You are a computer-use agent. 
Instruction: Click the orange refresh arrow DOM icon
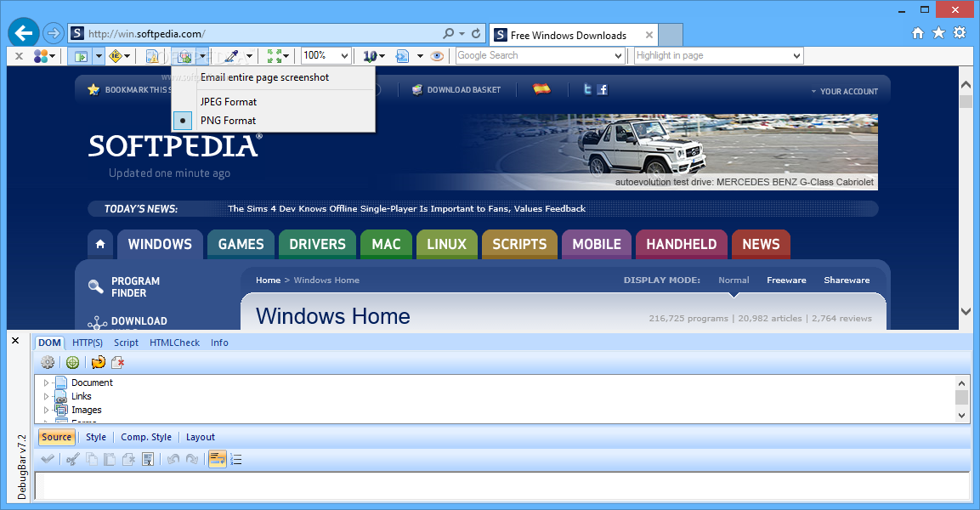(x=98, y=362)
